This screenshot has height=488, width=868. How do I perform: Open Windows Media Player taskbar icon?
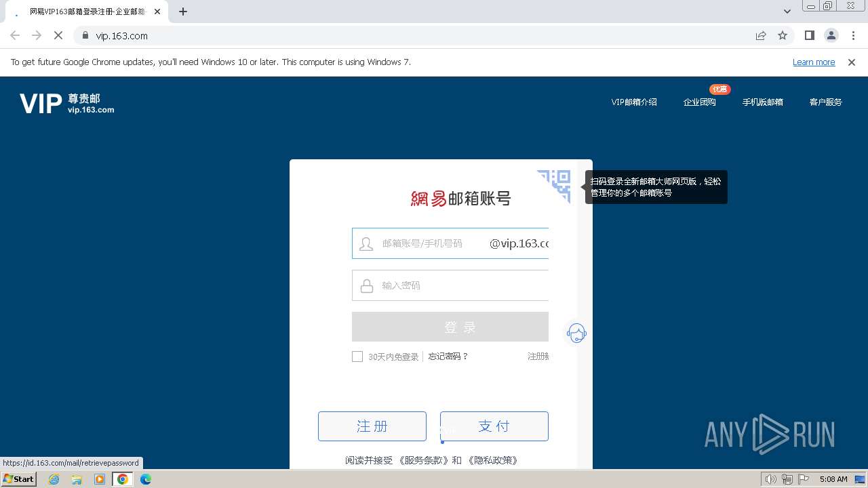coord(100,479)
